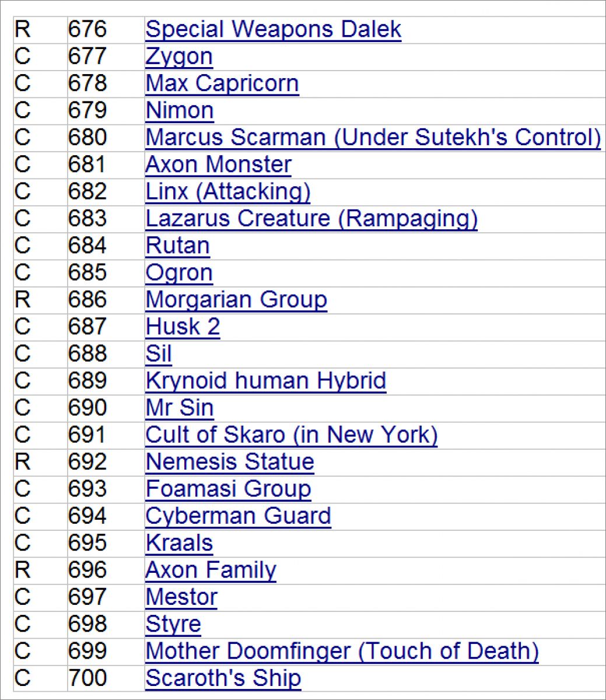Click the Nemesis Statue link
Screen dimensions: 606x700
tap(230, 462)
